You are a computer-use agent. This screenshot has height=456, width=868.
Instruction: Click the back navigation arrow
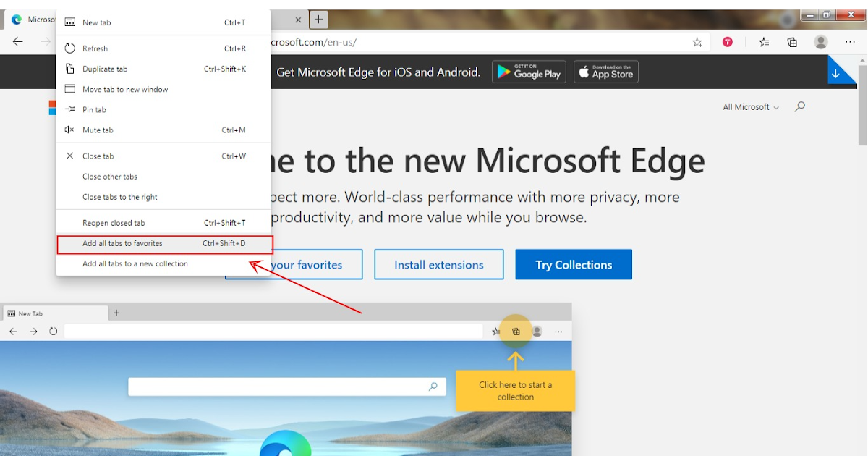(x=18, y=42)
